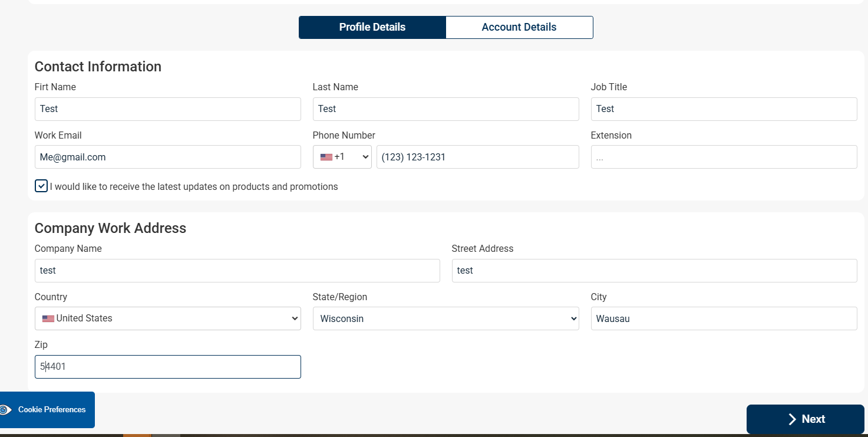The image size is (868, 437).
Task: Click the Phone Number input with (123) 123-1231
Action: click(477, 157)
